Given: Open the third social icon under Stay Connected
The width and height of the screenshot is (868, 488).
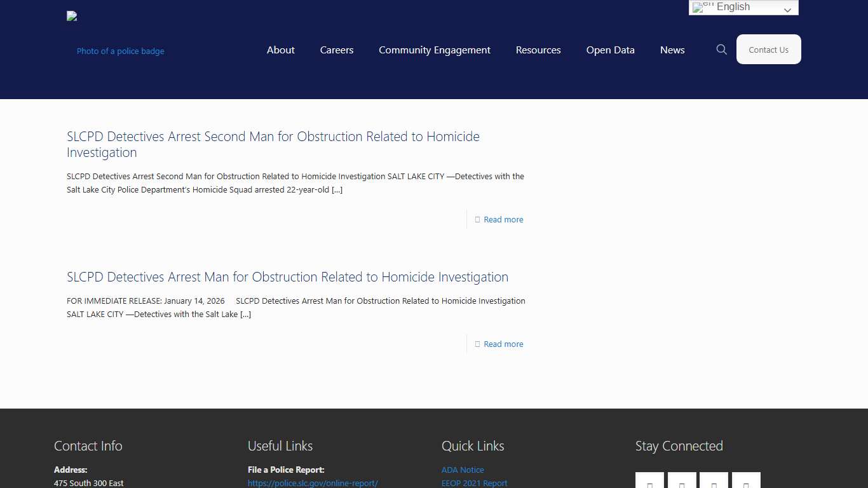Looking at the screenshot, I should pyautogui.click(x=714, y=481).
